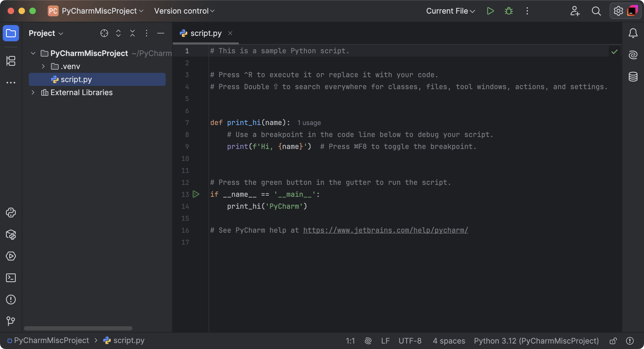
Task: Open the AI Assistant panel
Action: tap(633, 54)
